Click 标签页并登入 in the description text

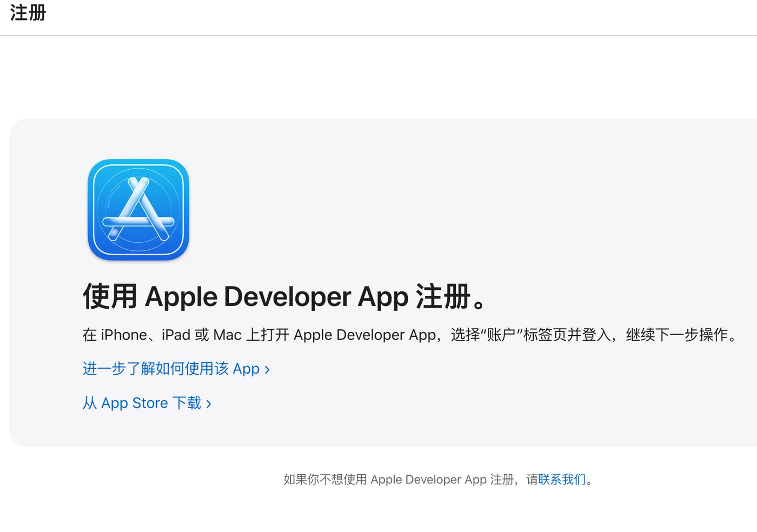click(x=567, y=335)
